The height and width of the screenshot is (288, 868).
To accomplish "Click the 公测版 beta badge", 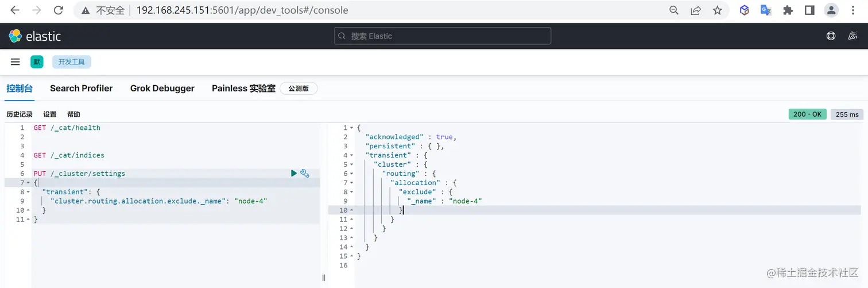I will (x=299, y=89).
